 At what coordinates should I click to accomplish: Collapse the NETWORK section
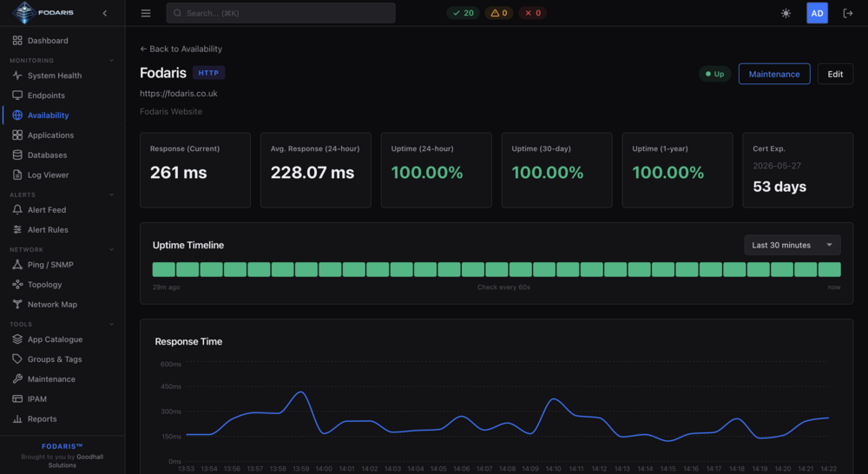tap(111, 250)
